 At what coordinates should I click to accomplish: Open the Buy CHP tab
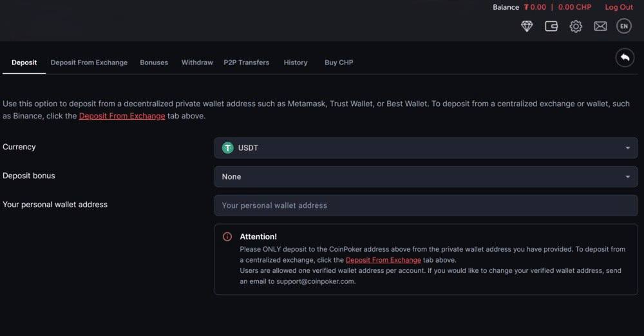tap(339, 62)
